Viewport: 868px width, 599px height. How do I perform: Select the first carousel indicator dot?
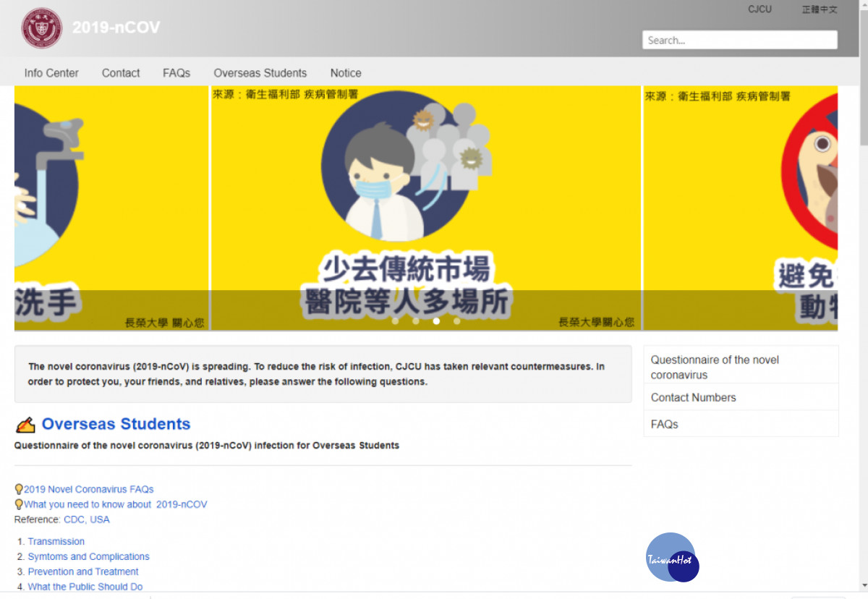coord(396,321)
